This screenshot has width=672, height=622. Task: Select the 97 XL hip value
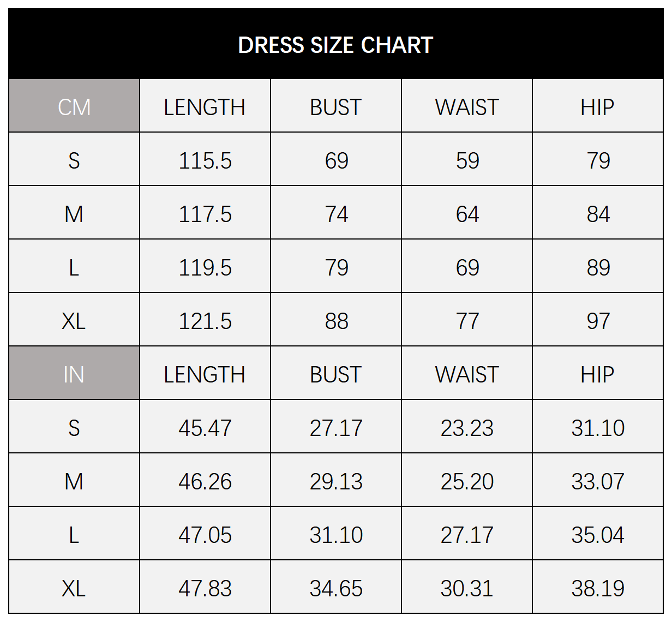(598, 321)
